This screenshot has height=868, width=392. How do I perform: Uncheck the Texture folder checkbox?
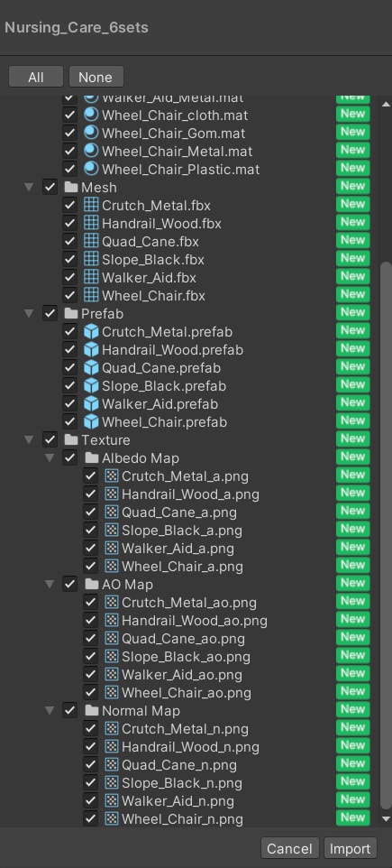tap(50, 439)
